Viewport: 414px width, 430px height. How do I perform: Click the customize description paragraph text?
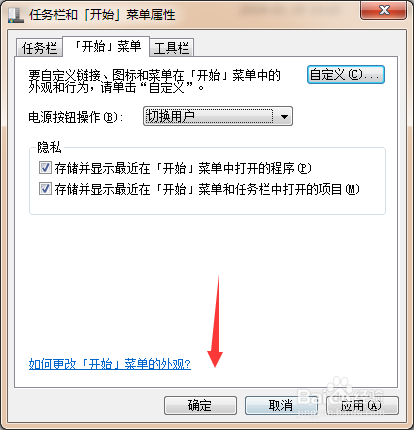point(154,81)
